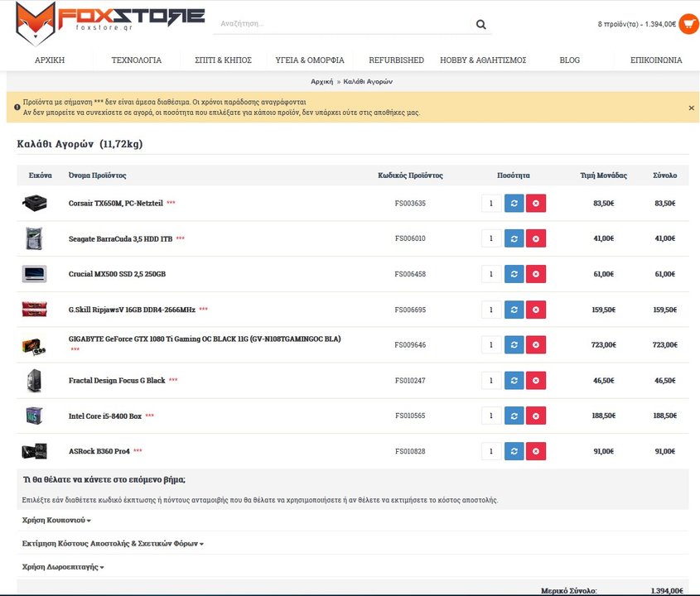The image size is (700, 596).
Task: Expand Χρήση Δωροεπιταγής section
Action: pos(63,567)
